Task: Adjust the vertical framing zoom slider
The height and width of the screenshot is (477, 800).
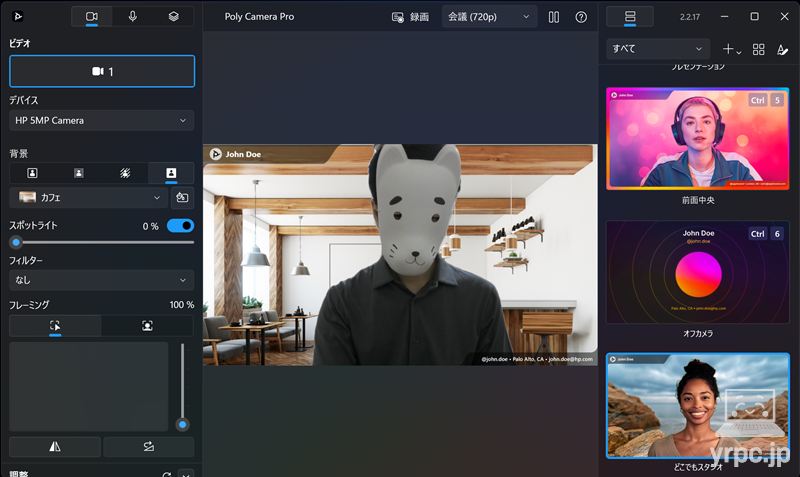Action: [182, 387]
